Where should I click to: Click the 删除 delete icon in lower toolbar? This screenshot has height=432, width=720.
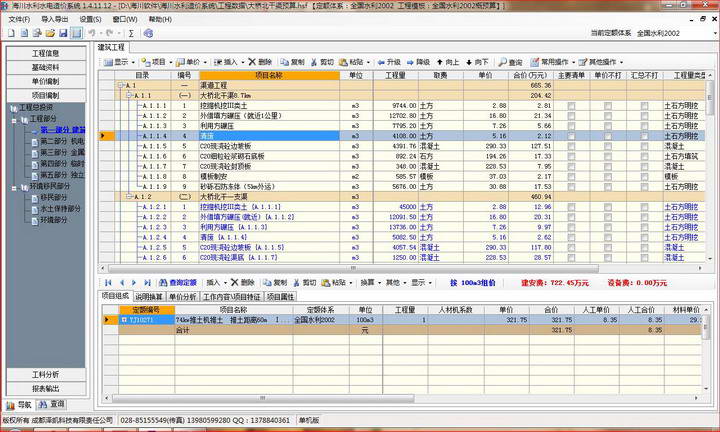tap(235, 282)
